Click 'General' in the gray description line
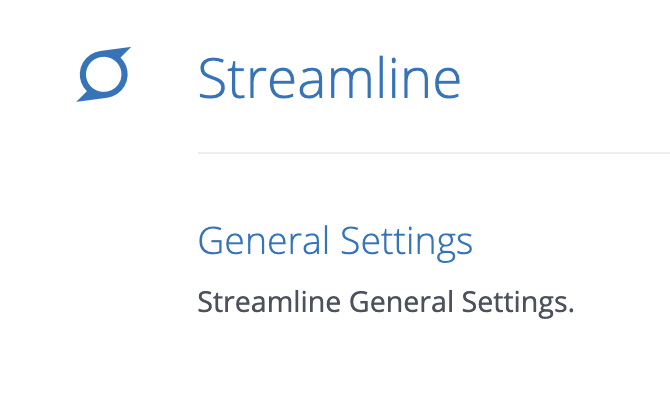The width and height of the screenshot is (670, 398). pos(401,301)
